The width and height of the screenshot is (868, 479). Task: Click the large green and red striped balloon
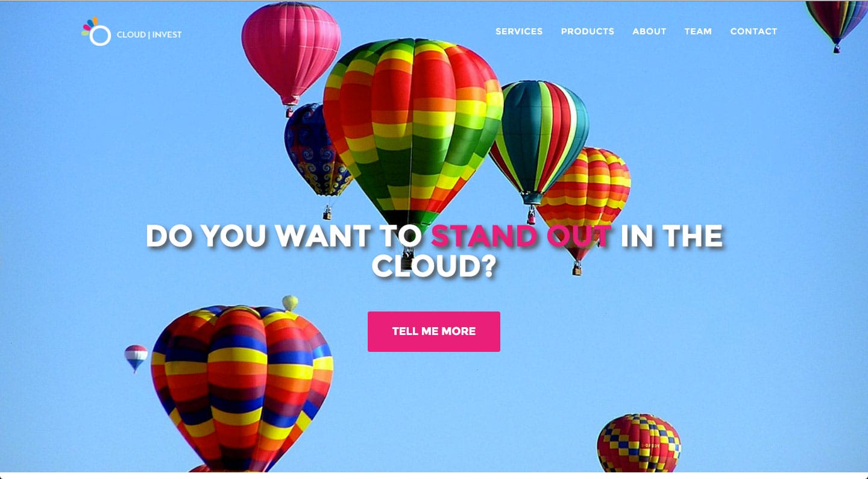pos(413,133)
